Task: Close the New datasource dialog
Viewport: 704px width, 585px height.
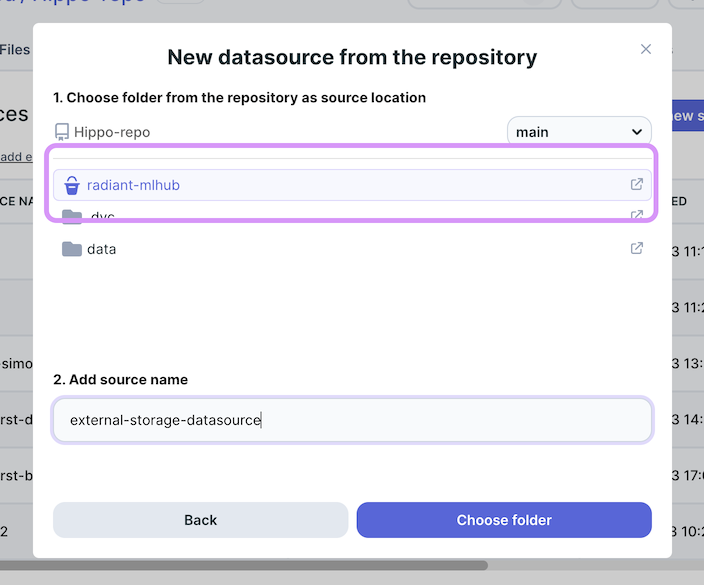Action: click(x=646, y=49)
